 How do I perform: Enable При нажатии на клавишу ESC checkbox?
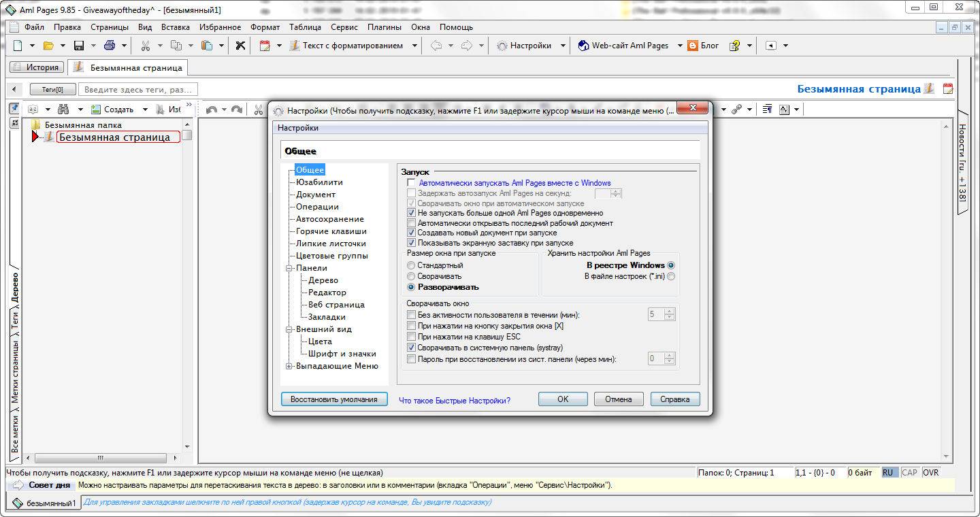[x=411, y=337]
